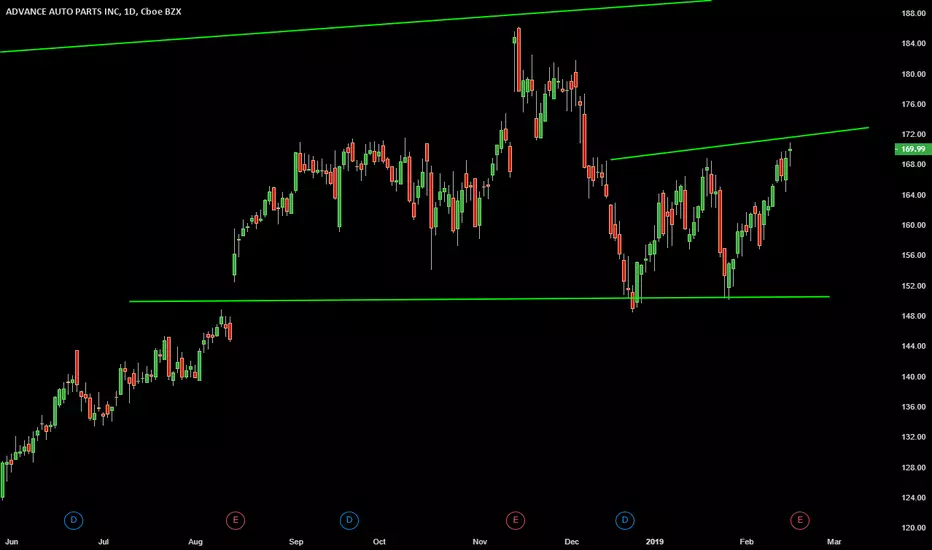
Task: Select the upper green channel line near 186
Action: pos(355,26)
